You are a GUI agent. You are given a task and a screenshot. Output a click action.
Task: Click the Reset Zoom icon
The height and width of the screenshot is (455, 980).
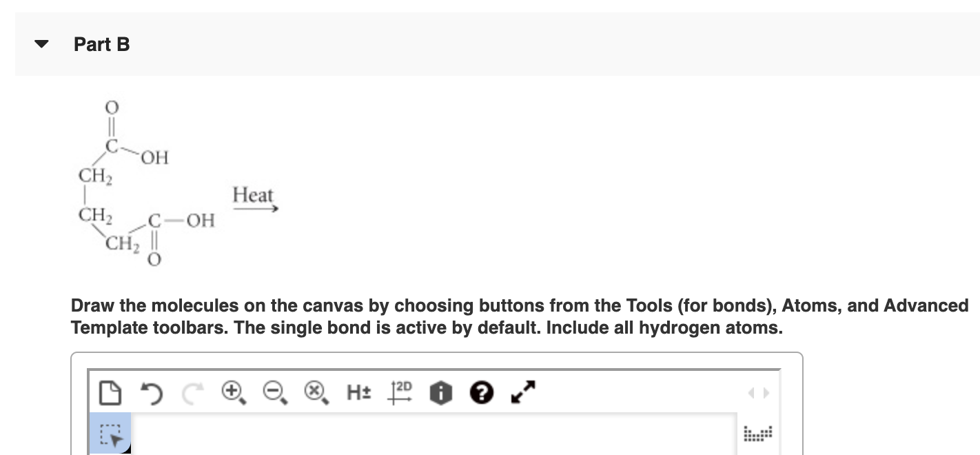coord(315,393)
